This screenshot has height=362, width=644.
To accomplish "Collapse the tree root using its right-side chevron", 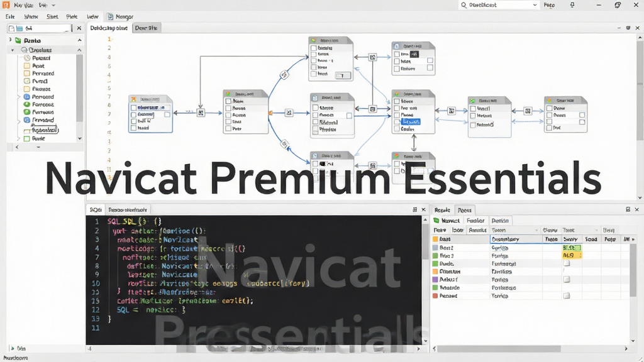I will pyautogui.click(x=79, y=40).
